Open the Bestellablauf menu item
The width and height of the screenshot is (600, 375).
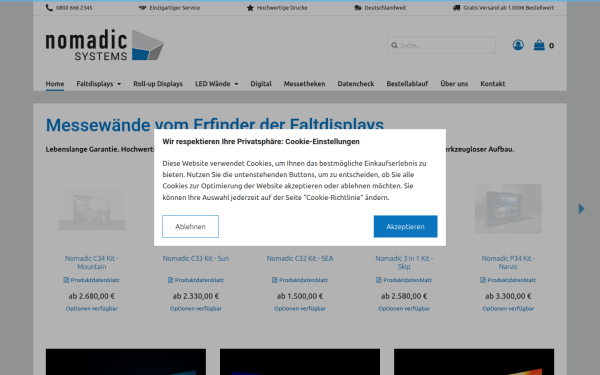coord(407,84)
